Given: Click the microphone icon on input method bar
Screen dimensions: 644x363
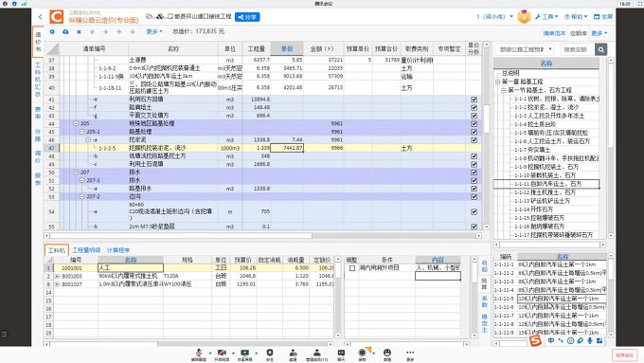Looking at the screenshot, I should point(590,340).
